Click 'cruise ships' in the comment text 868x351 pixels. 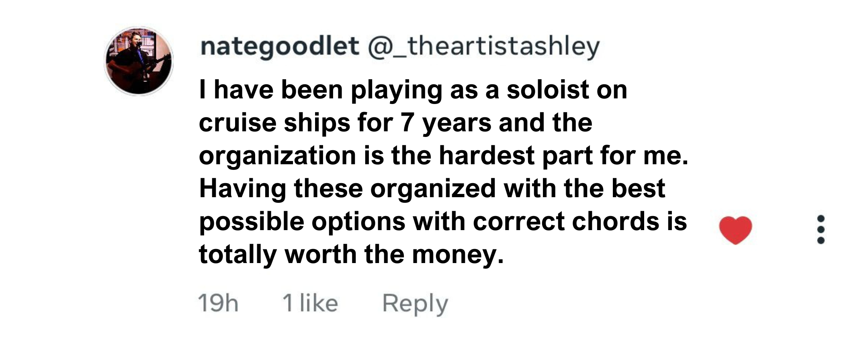pos(274,122)
